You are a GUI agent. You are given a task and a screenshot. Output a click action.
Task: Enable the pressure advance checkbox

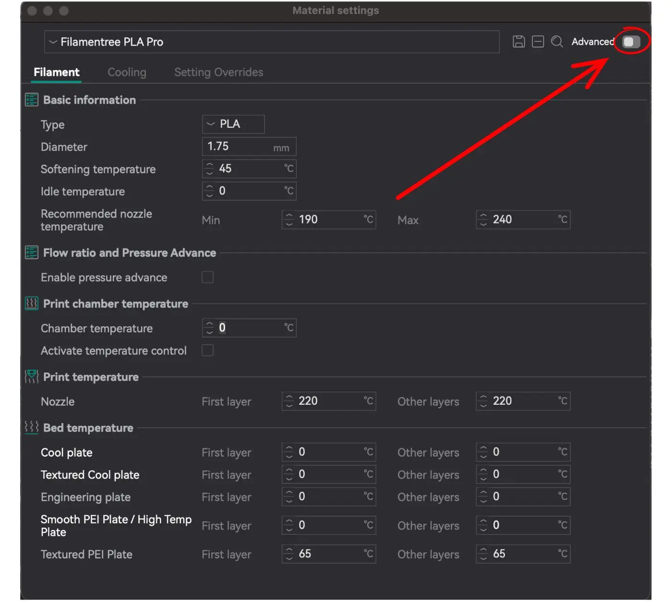(x=207, y=277)
